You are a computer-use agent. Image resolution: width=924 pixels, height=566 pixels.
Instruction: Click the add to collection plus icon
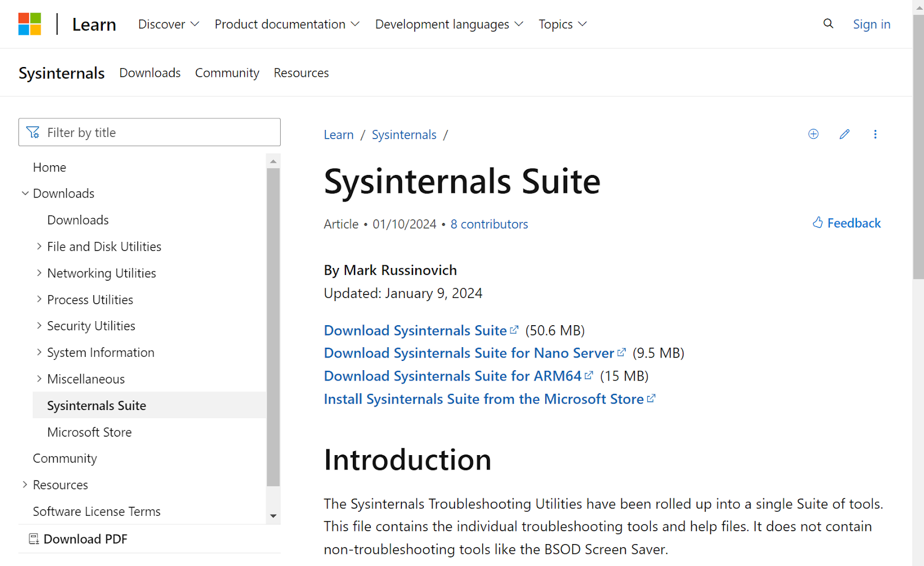tap(813, 134)
